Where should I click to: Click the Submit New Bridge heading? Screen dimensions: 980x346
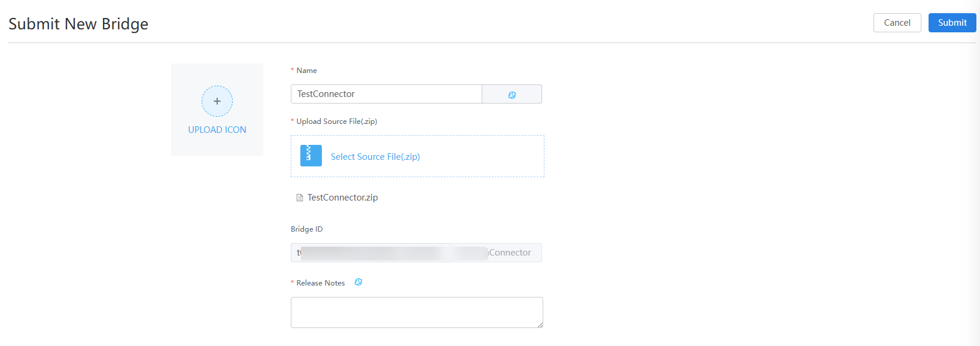[78, 24]
